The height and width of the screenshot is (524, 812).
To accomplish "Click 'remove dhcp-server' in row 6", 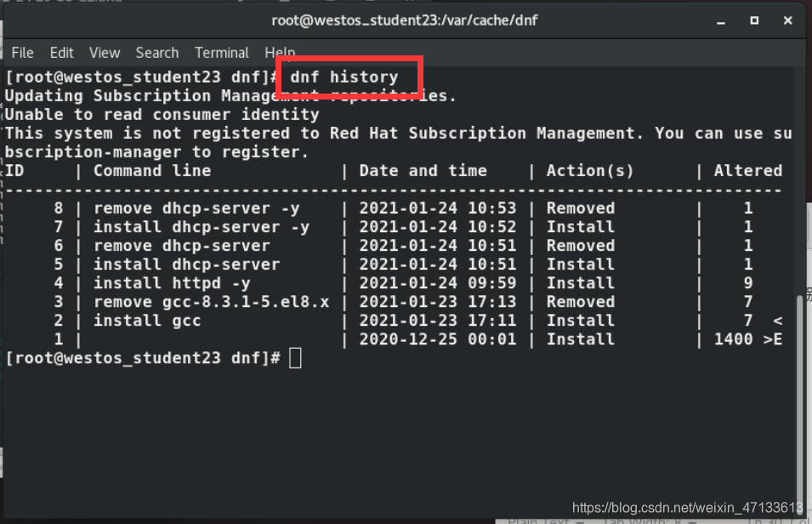I will [182, 246].
